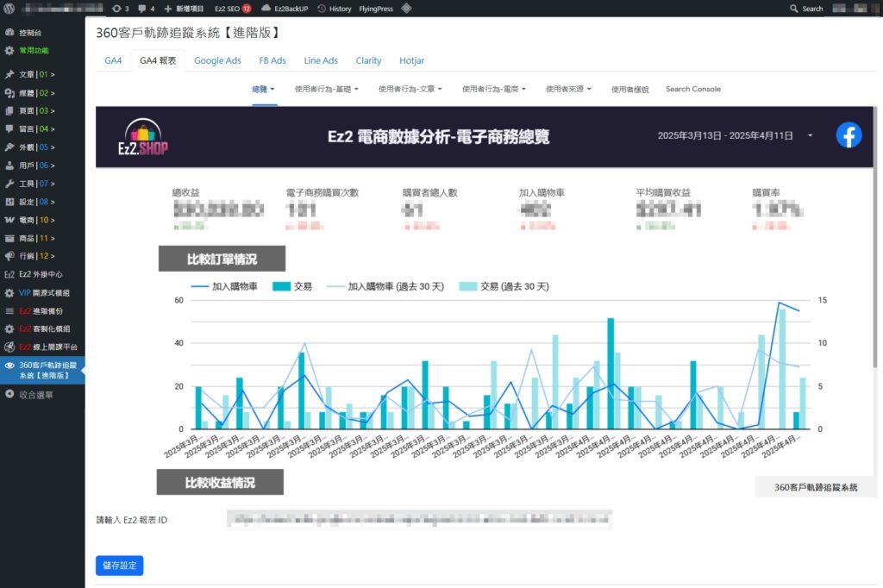
Task: Click the 比較收益情況 section header
Action: [x=220, y=482]
